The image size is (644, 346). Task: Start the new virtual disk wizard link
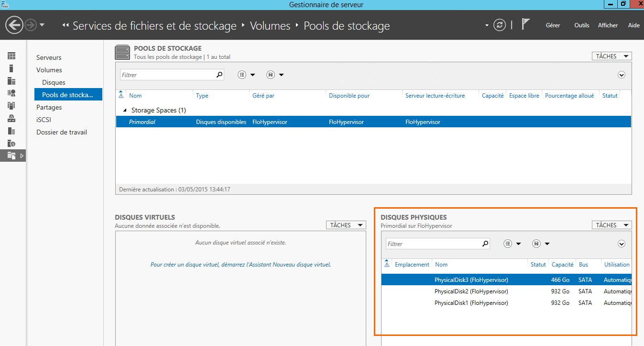[240, 265]
